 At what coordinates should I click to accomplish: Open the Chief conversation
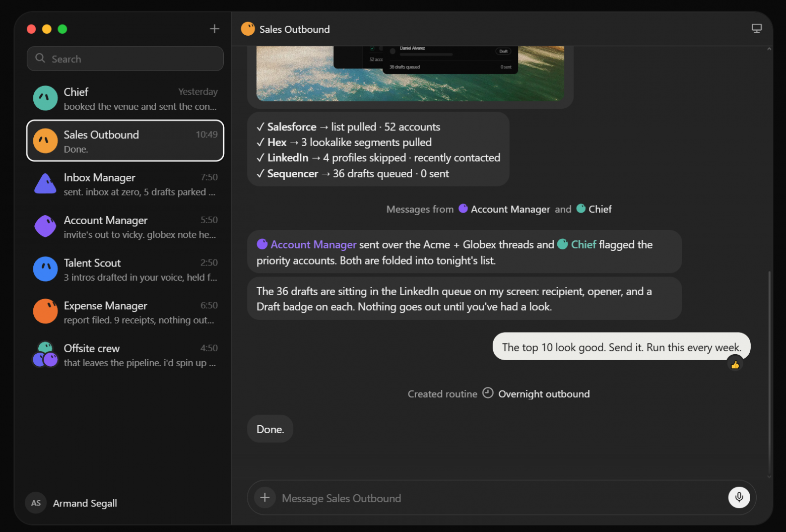click(x=125, y=98)
